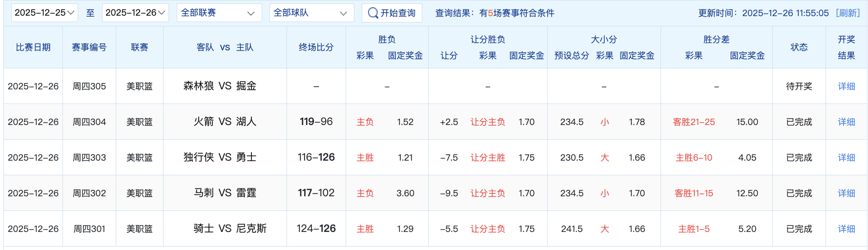Click the 胜分差 column header

click(716, 40)
